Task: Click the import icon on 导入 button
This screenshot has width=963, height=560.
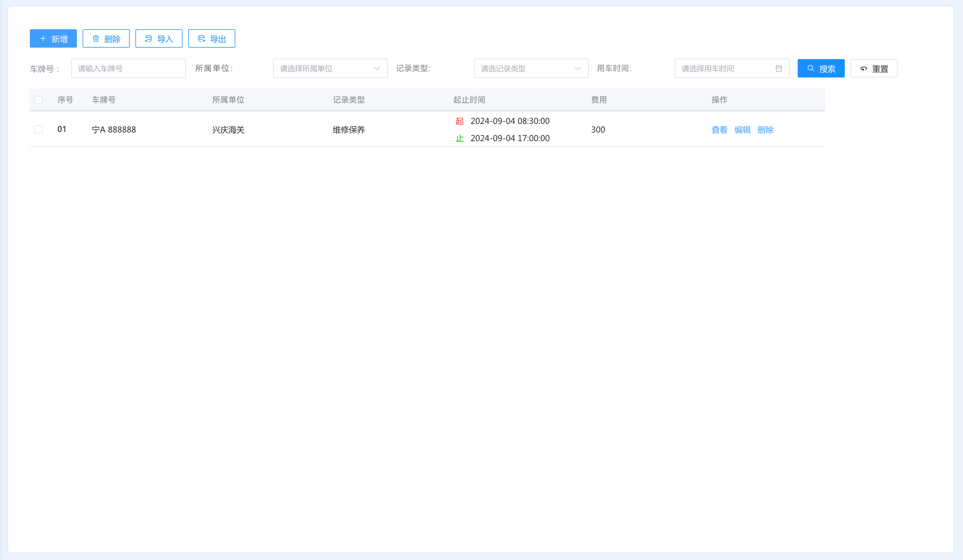Action: tap(148, 38)
